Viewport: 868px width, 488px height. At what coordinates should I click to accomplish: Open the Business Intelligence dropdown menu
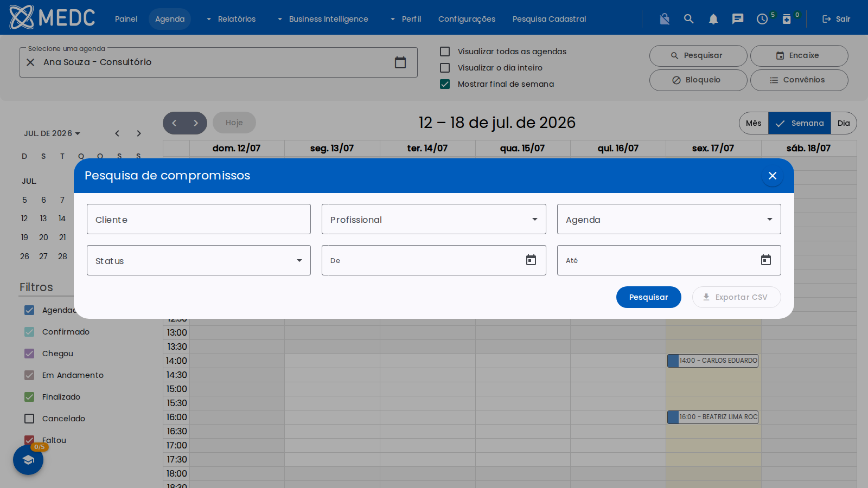click(323, 19)
